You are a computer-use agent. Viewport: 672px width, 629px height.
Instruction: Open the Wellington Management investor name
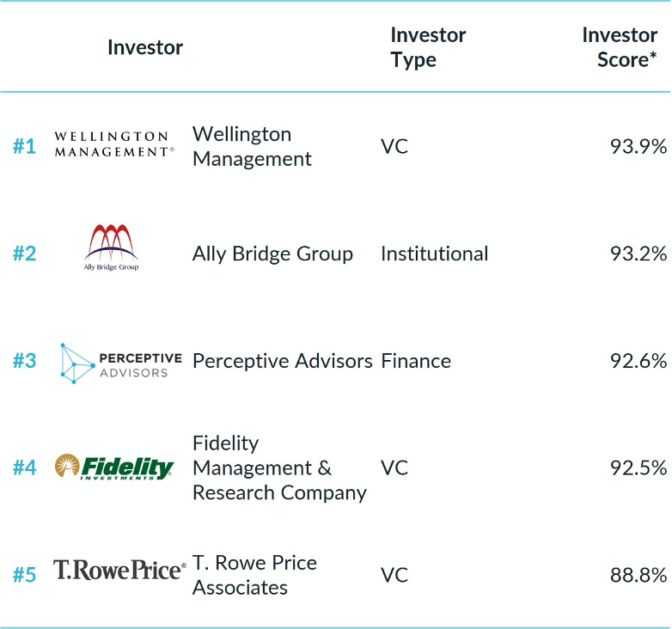point(252,146)
